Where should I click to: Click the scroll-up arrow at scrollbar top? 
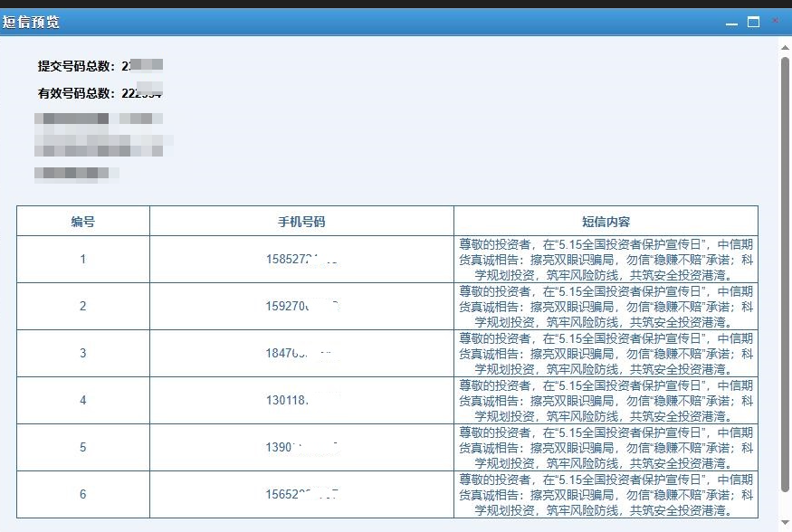784,47
